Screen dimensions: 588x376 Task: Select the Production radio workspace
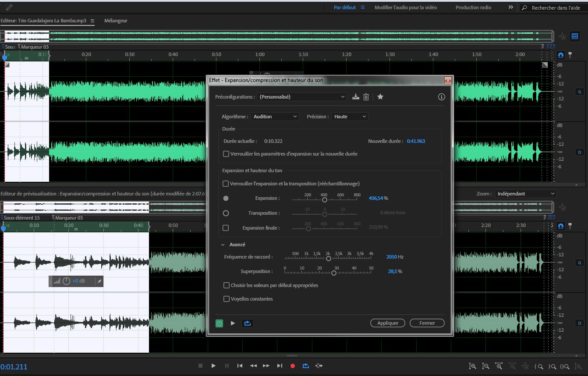coord(473,7)
